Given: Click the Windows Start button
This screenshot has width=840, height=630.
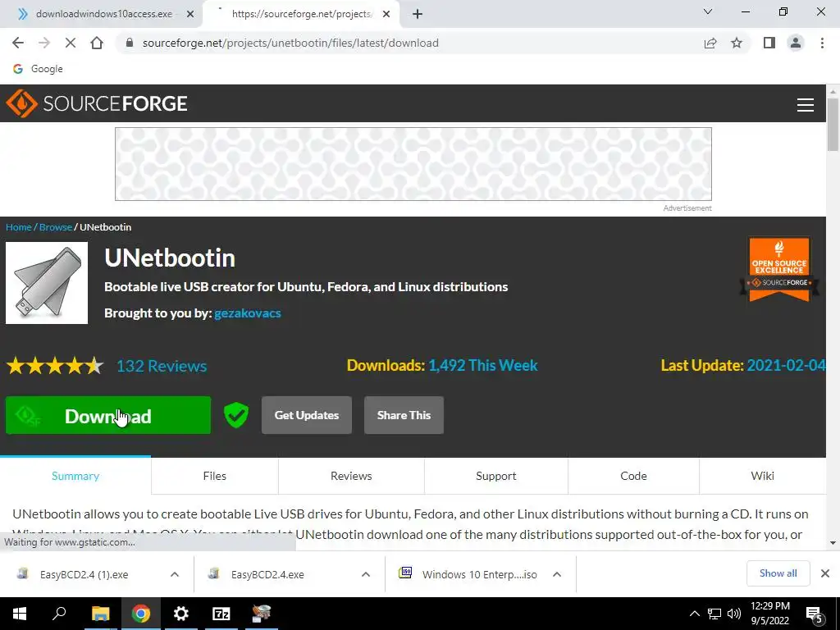Looking at the screenshot, I should coord(20,614).
